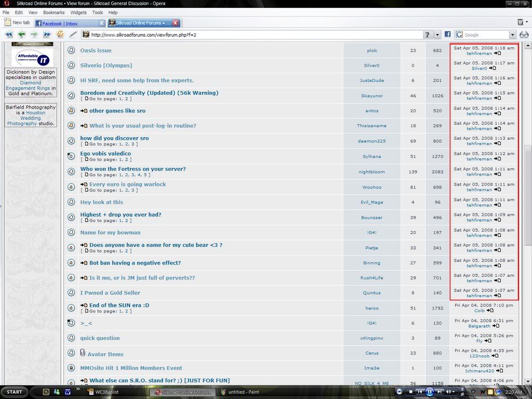Click the newest post arrow before 'other games like sro'
This screenshot has width=532, height=399.
coord(84,111)
